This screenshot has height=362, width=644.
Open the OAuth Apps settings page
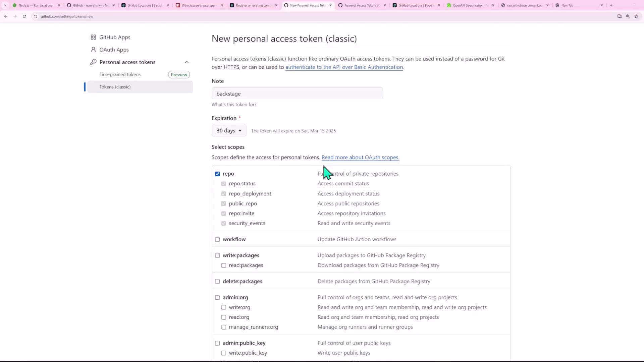114,50
